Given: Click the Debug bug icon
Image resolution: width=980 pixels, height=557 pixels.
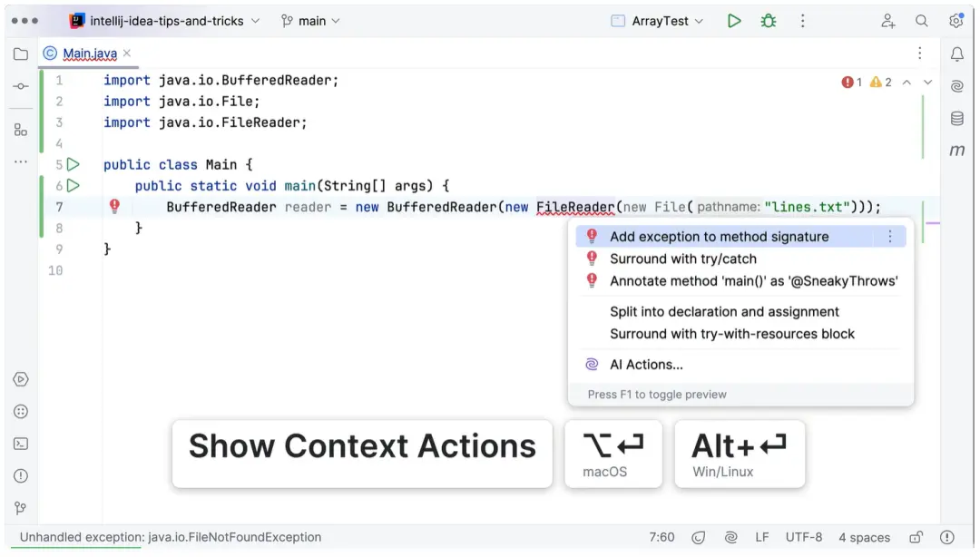Looking at the screenshot, I should tap(769, 21).
